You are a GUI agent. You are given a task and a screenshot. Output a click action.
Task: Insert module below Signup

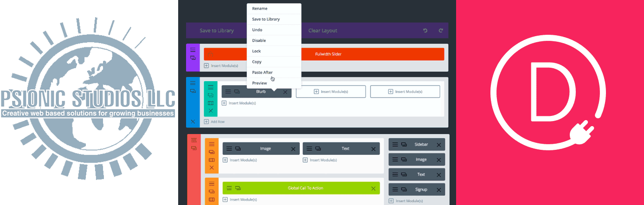tap(406, 201)
